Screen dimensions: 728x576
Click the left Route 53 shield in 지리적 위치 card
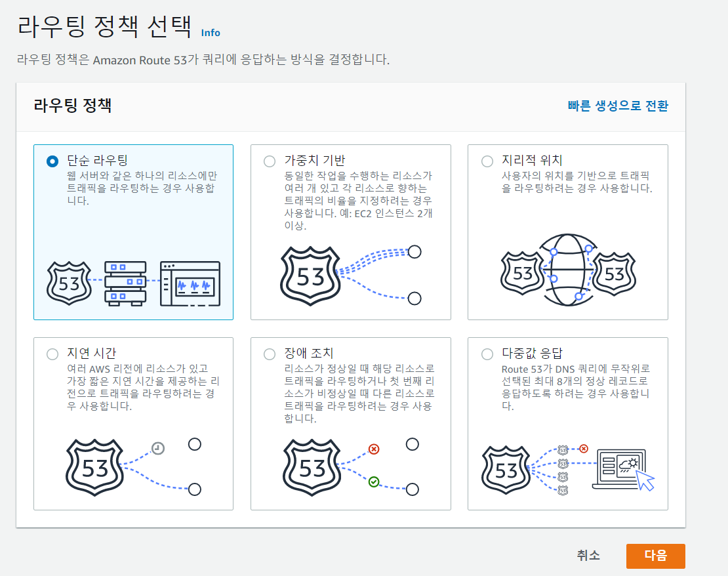point(522,273)
